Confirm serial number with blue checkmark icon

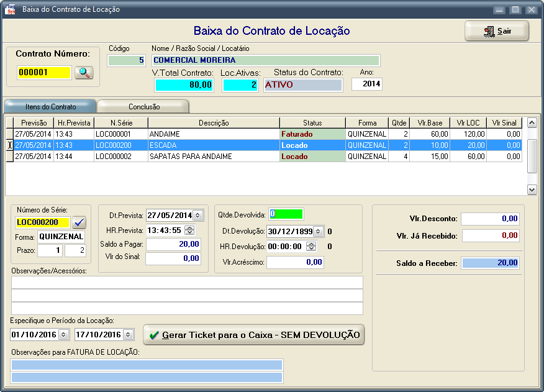(79, 222)
